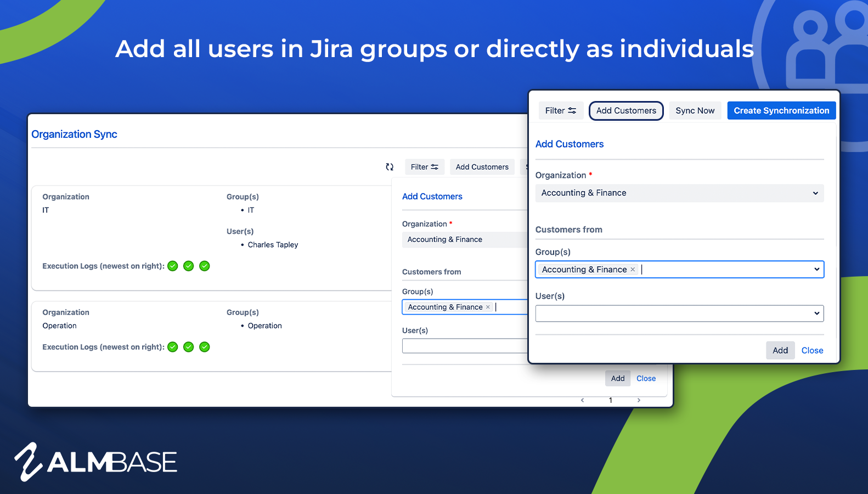The width and height of the screenshot is (868, 494).
Task: Click third execution log check for Operation
Action: pos(205,347)
